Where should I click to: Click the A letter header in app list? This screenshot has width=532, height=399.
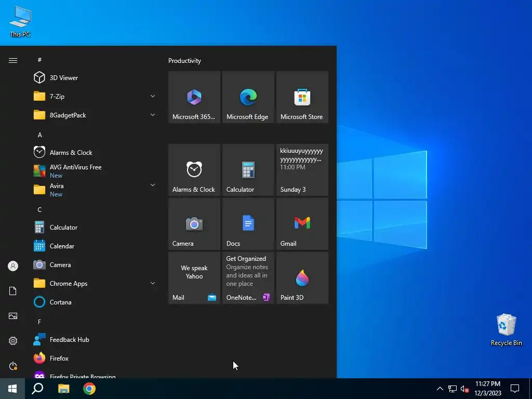point(39,135)
